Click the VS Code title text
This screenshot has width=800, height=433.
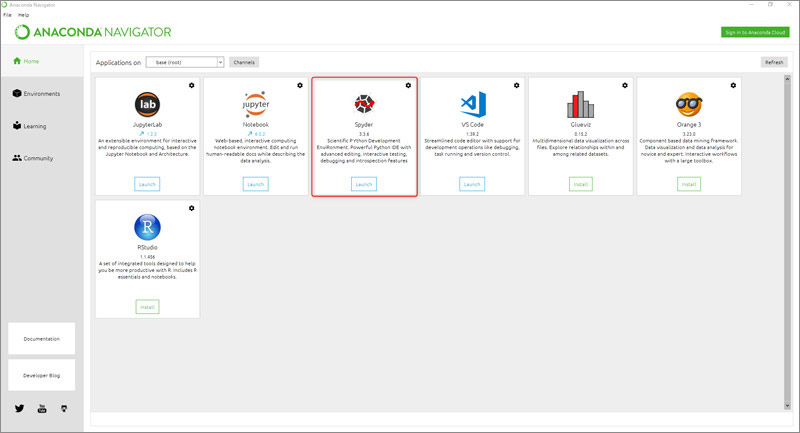point(472,124)
